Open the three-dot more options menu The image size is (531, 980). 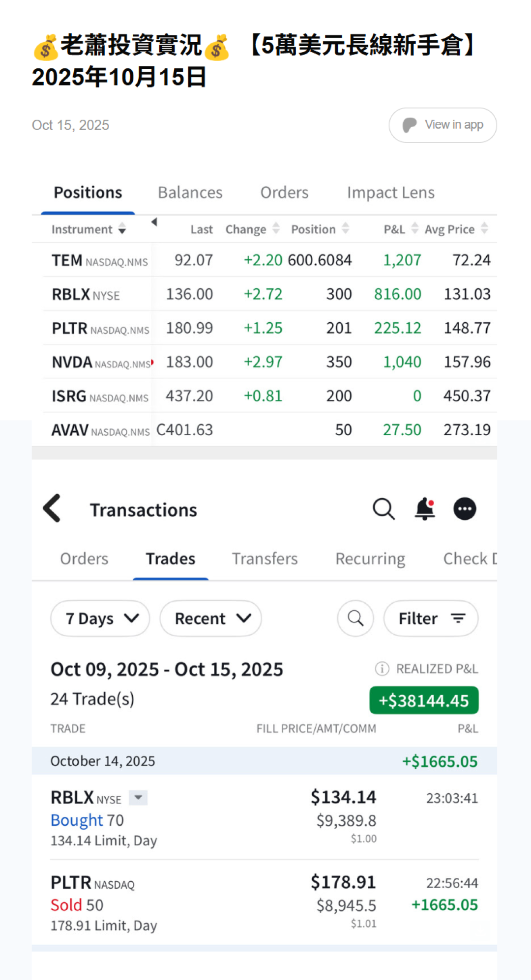(465, 509)
